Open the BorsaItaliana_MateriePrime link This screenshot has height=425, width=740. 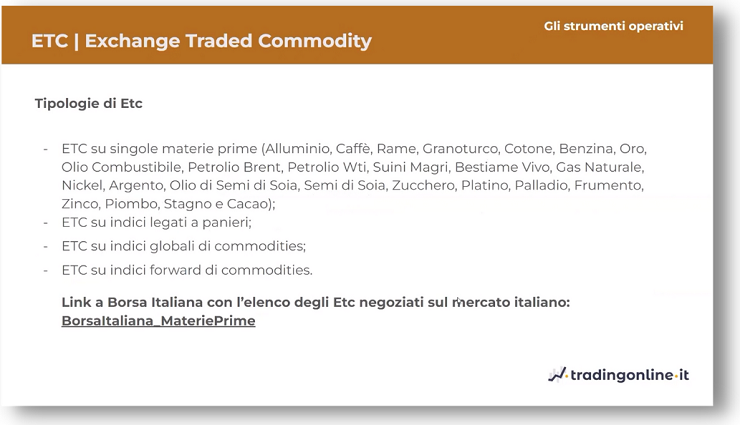(x=158, y=321)
